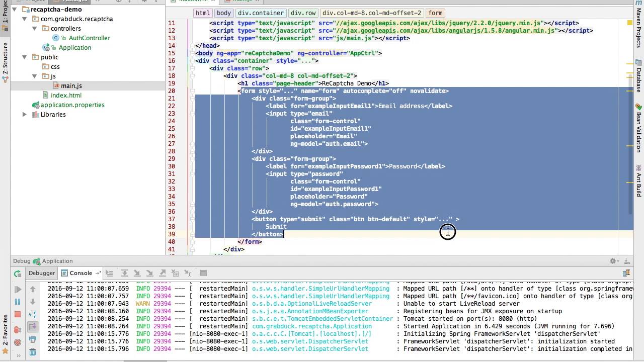Click the div.container breadcrumb

pyautogui.click(x=261, y=13)
